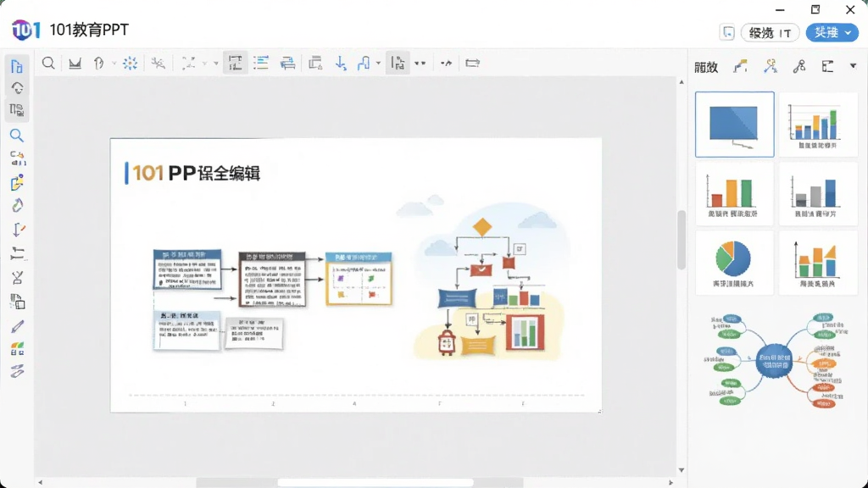868x488 pixels.
Task: Click the blue stacked-layers printer-like toolbar icon
Action: (x=287, y=63)
